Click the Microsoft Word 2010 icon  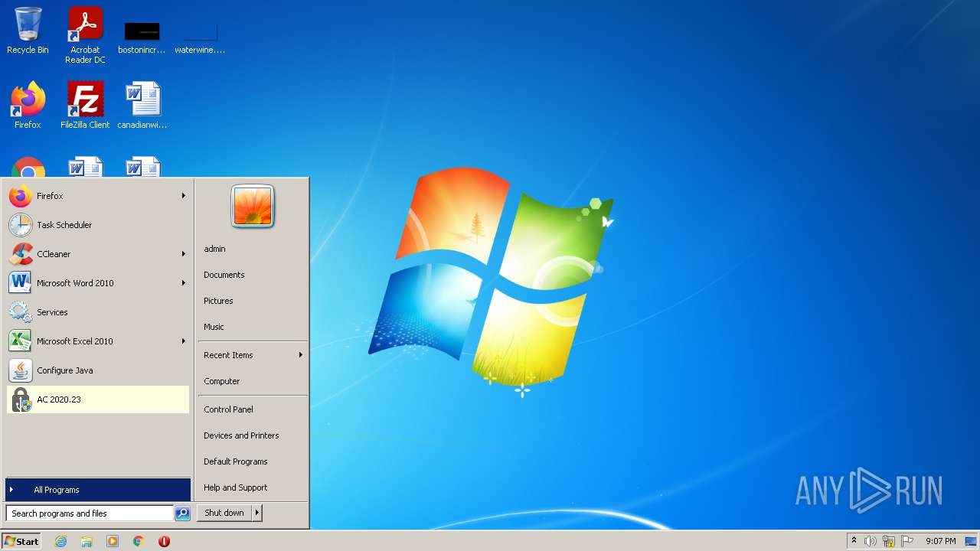21,283
